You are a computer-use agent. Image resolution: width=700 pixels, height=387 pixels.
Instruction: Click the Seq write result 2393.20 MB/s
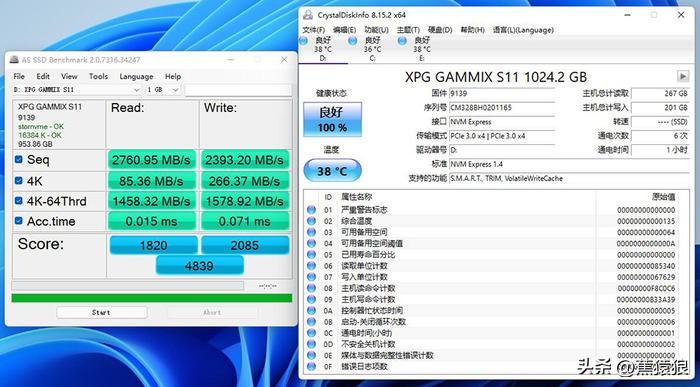[x=245, y=160]
